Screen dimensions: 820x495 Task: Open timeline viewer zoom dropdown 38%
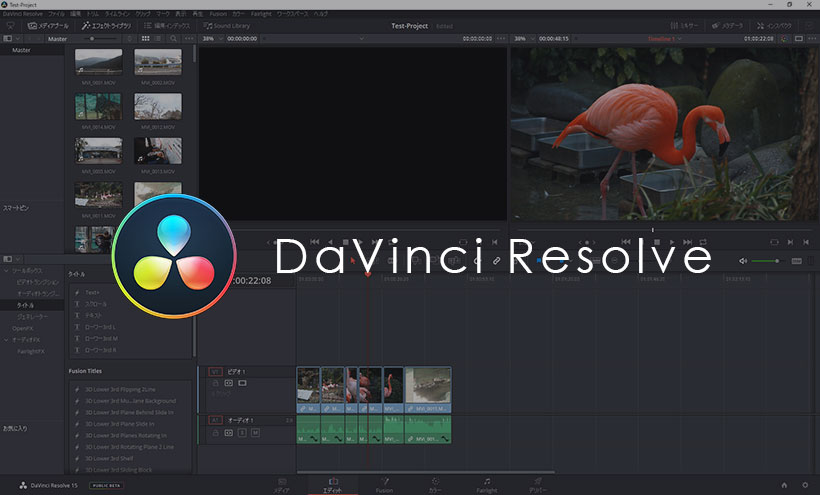pos(523,39)
